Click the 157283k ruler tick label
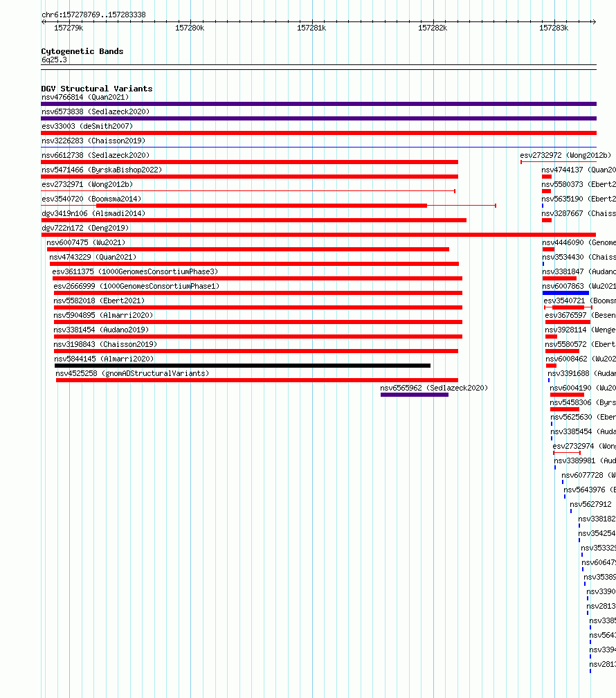This screenshot has width=616, height=698. pyautogui.click(x=554, y=28)
